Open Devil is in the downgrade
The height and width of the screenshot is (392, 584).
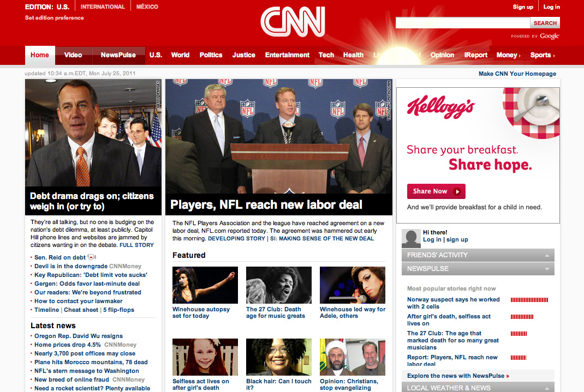71,266
